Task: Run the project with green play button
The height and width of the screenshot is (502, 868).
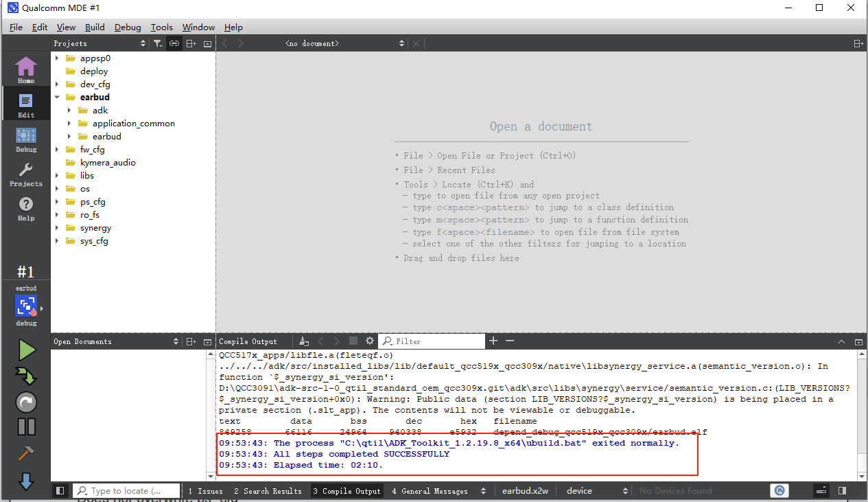Action: click(27, 350)
